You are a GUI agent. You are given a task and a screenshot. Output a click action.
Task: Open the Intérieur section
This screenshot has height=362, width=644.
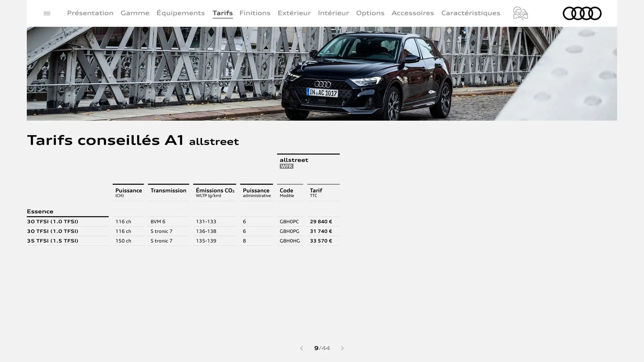point(333,13)
